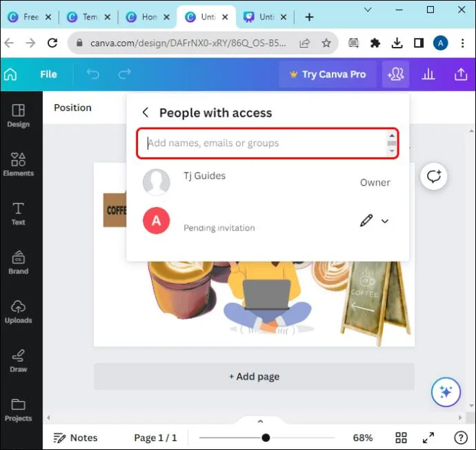476x450 pixels.
Task: Click the 68% zoom level
Action: pos(363,438)
